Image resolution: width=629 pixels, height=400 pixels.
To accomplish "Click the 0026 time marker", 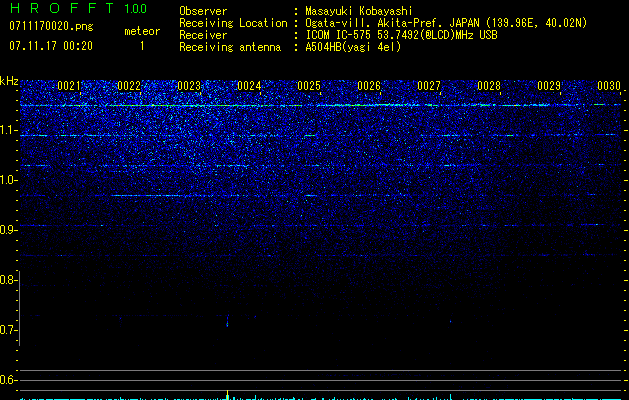I will point(369,86).
